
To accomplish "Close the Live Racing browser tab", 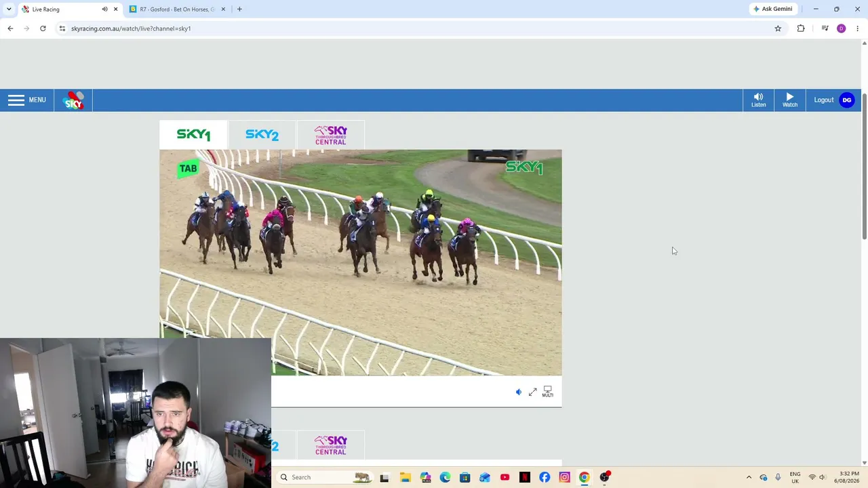I will [x=115, y=9].
